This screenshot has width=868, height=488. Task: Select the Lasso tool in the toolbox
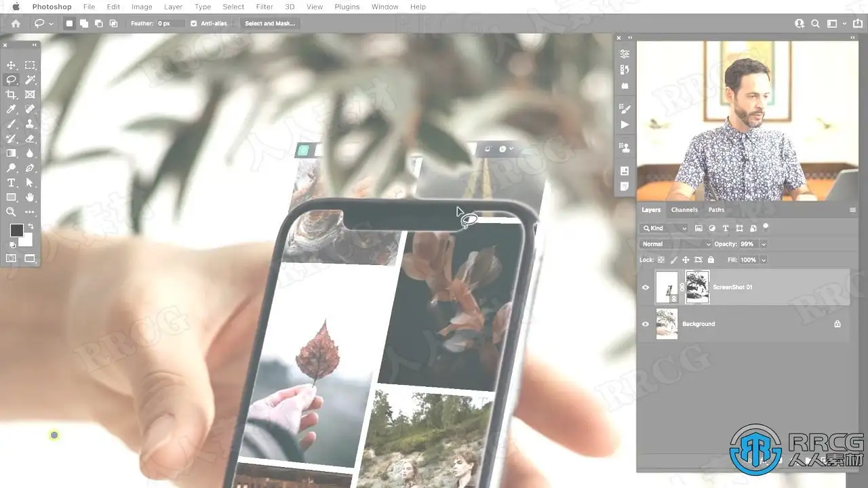click(12, 80)
